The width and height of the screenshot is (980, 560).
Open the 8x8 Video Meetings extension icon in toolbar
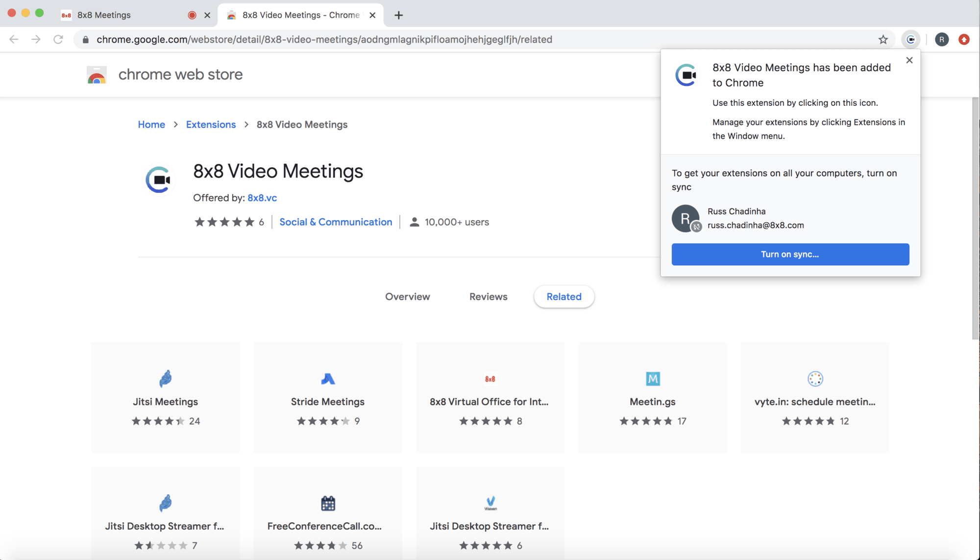[x=910, y=39]
